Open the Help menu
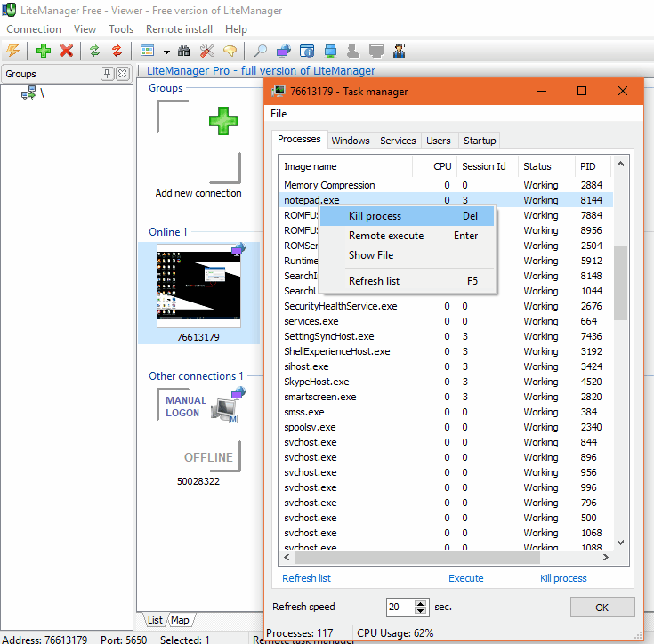 pyautogui.click(x=236, y=29)
